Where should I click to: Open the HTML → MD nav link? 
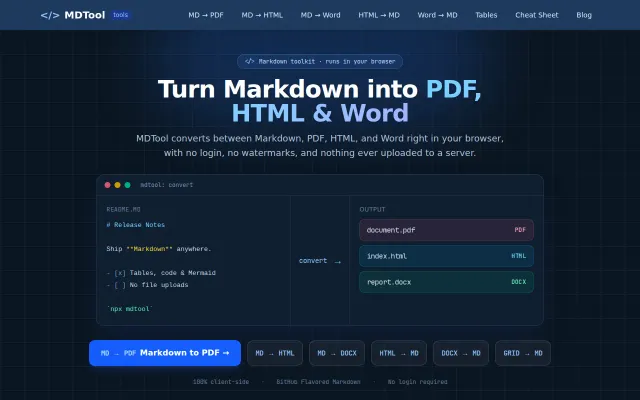click(x=379, y=15)
